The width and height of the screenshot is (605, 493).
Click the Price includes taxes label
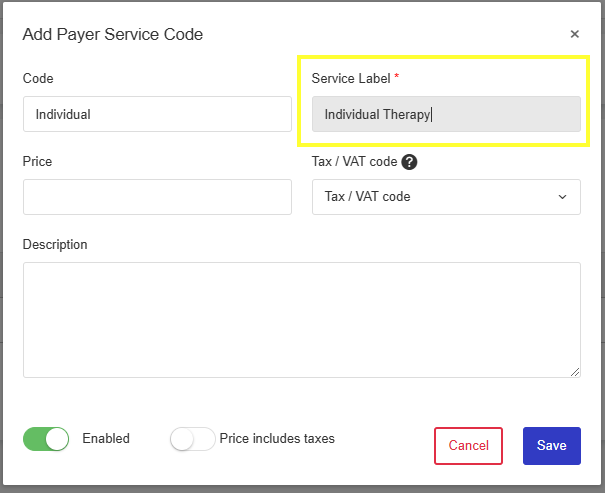coord(277,439)
